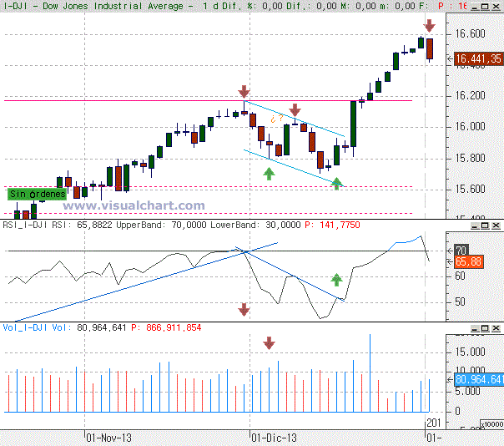Close the Vol indicator panel

[x=496, y=328]
